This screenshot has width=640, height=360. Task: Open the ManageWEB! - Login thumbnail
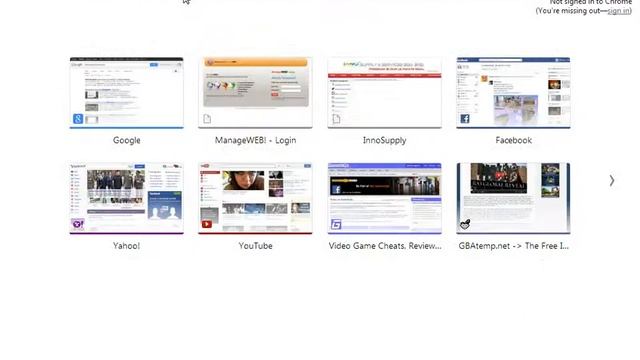256,93
